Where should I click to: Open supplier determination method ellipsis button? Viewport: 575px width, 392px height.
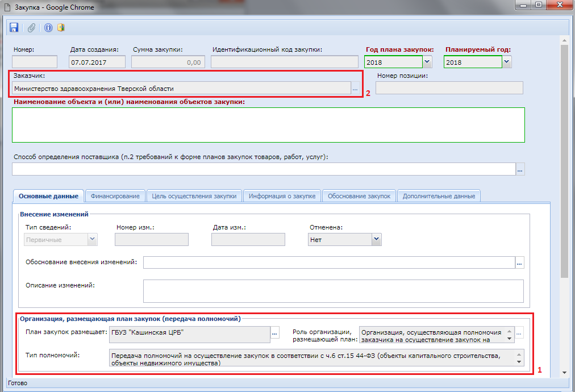click(520, 169)
